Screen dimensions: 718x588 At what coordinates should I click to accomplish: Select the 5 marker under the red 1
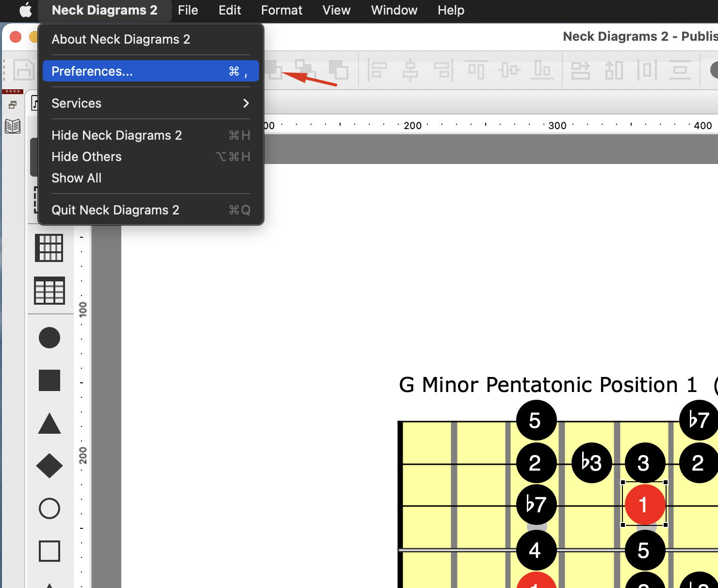645,550
